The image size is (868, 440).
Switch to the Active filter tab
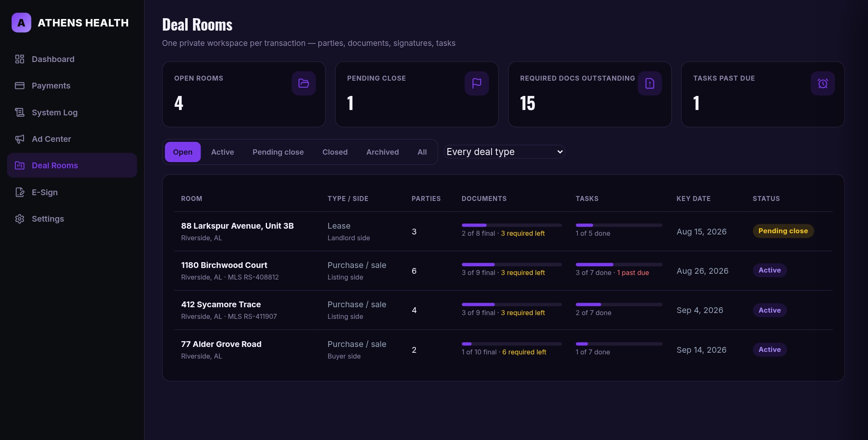(x=222, y=152)
